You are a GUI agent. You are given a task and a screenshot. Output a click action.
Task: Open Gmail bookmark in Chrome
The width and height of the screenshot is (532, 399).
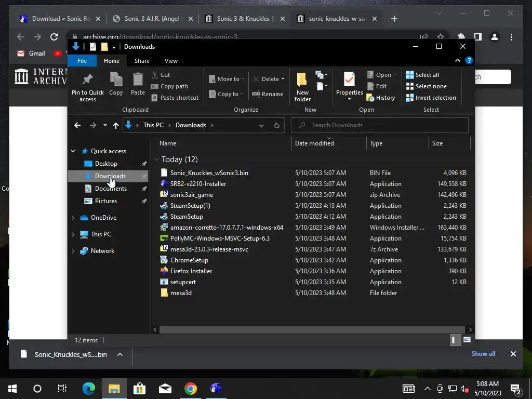(31, 54)
